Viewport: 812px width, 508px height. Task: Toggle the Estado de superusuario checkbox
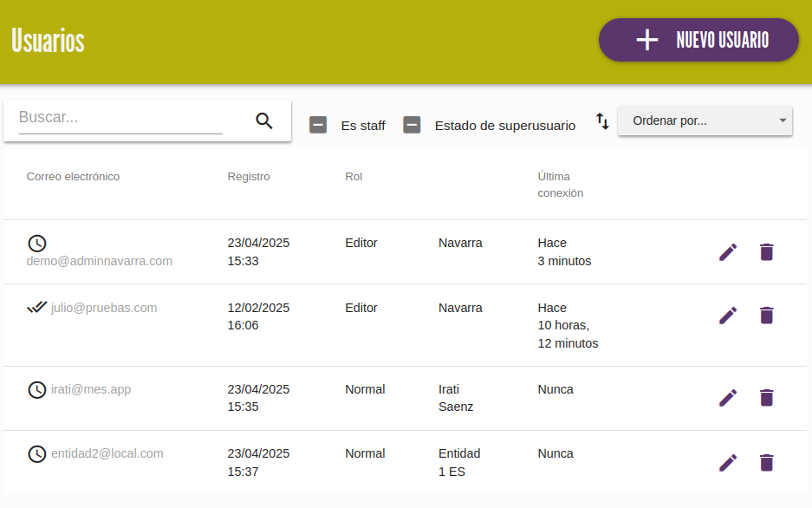click(x=412, y=125)
